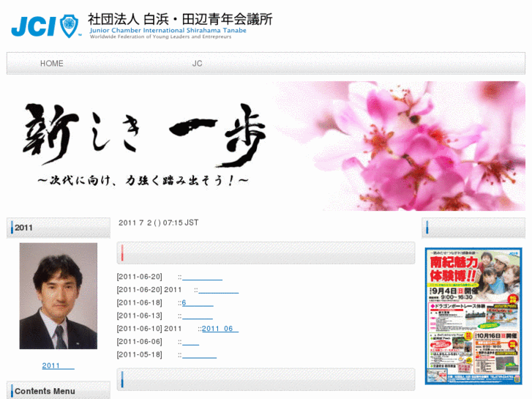Image resolution: width=532 pixels, height=399 pixels.
Task: Click the cherry blossom banner image
Action: pyautogui.click(x=266, y=146)
